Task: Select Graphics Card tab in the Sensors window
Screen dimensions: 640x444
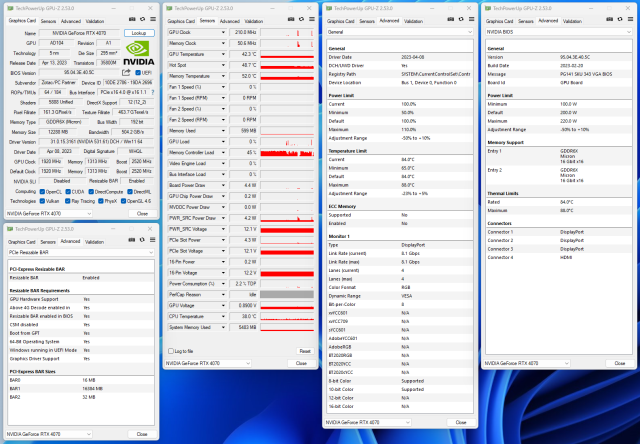Action: 183,20
